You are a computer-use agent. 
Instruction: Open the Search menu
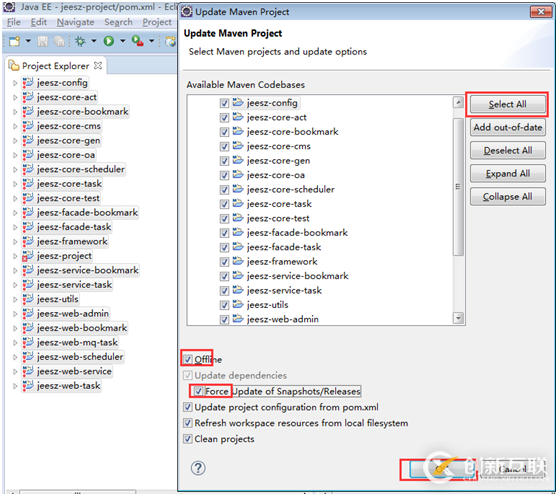(x=118, y=22)
